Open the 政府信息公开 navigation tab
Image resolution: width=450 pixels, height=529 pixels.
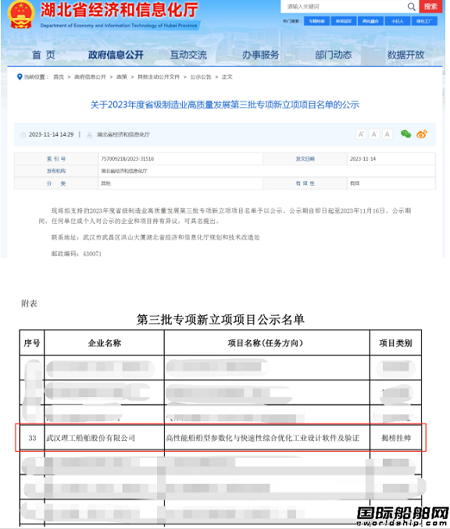(x=116, y=55)
